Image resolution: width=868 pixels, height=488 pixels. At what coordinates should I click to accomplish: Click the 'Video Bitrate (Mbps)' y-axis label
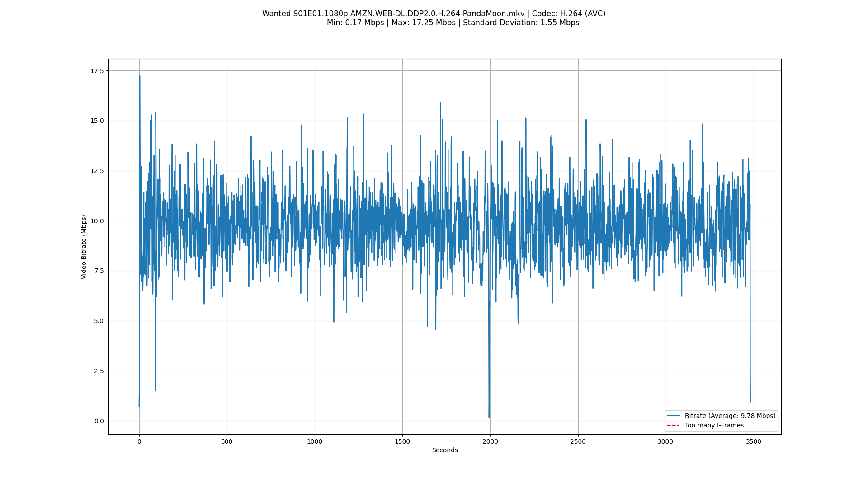pyautogui.click(x=84, y=247)
